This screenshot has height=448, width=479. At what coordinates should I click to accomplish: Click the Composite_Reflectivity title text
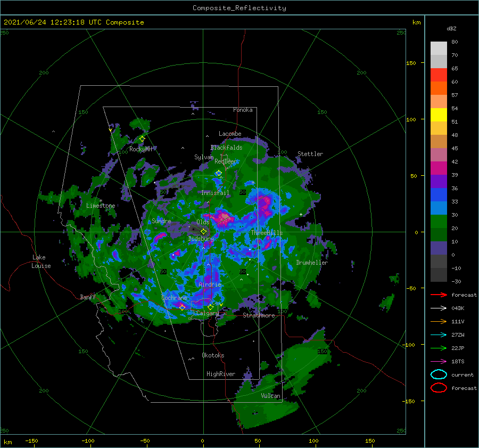239,8
